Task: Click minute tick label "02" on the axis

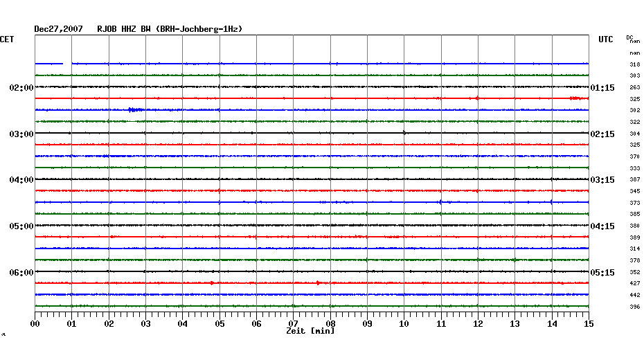Action: coord(109,324)
